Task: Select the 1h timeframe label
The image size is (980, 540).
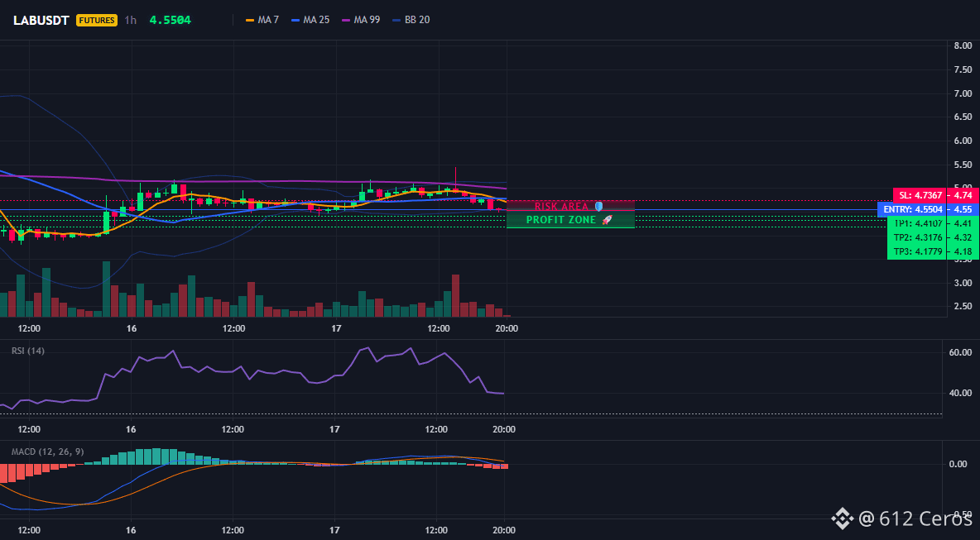Action: (130, 20)
